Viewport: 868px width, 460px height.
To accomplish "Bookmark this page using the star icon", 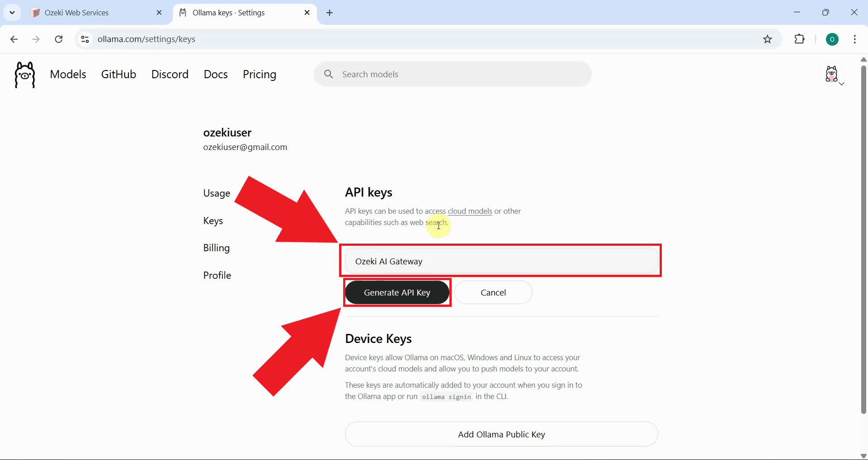I will [768, 39].
